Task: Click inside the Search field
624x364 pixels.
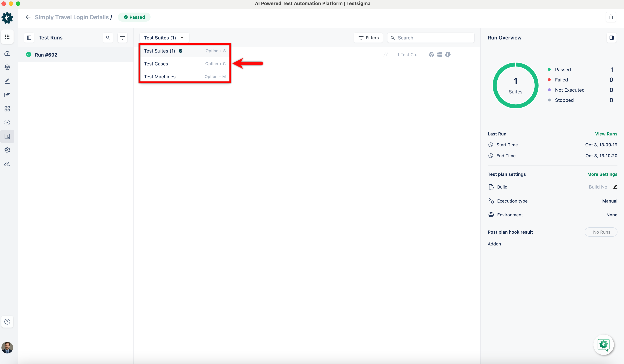Action: pyautogui.click(x=431, y=38)
